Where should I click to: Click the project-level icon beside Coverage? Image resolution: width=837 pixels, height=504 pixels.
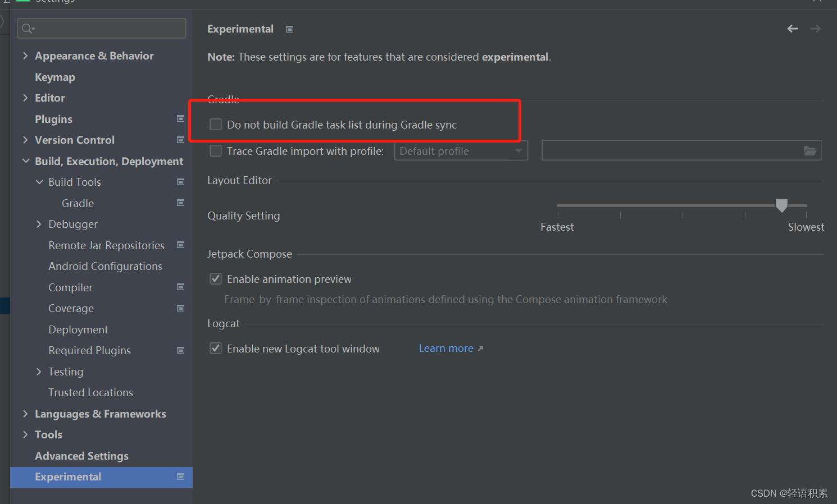(181, 308)
